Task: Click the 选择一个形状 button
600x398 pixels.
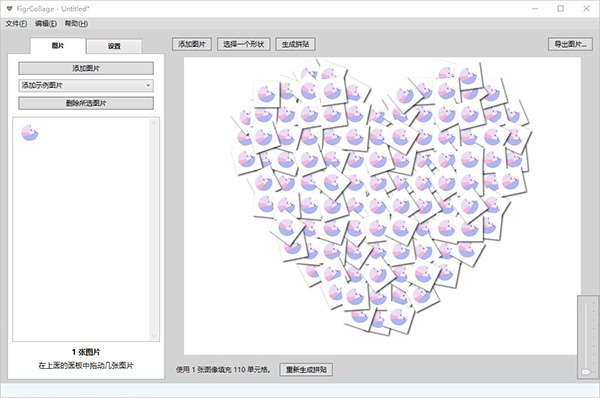Action: tap(244, 44)
